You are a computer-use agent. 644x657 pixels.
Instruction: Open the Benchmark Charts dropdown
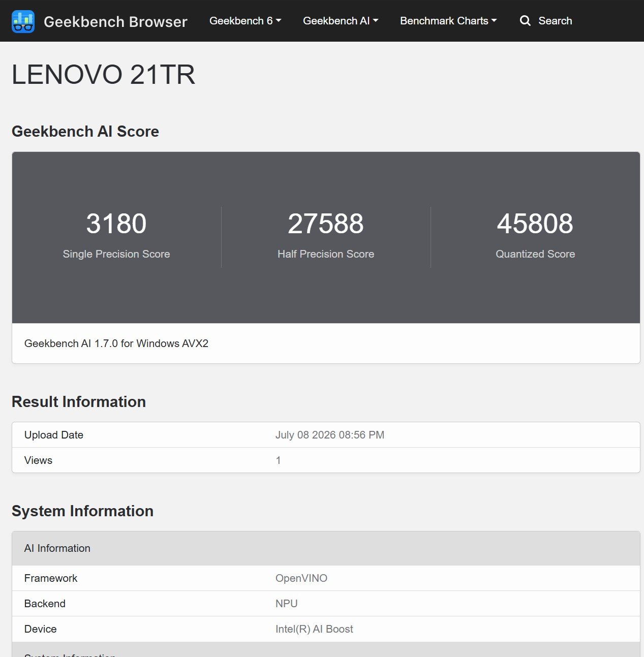(448, 21)
